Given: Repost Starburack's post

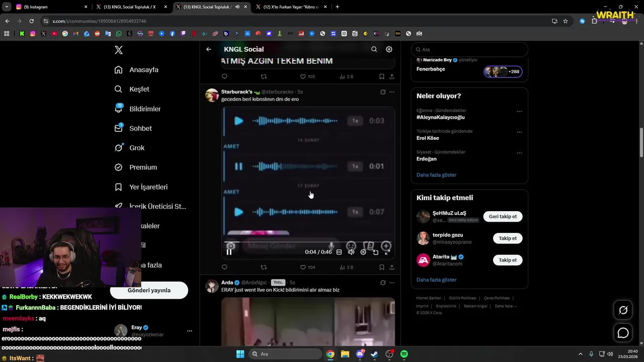Looking at the screenshot, I should [264, 267].
